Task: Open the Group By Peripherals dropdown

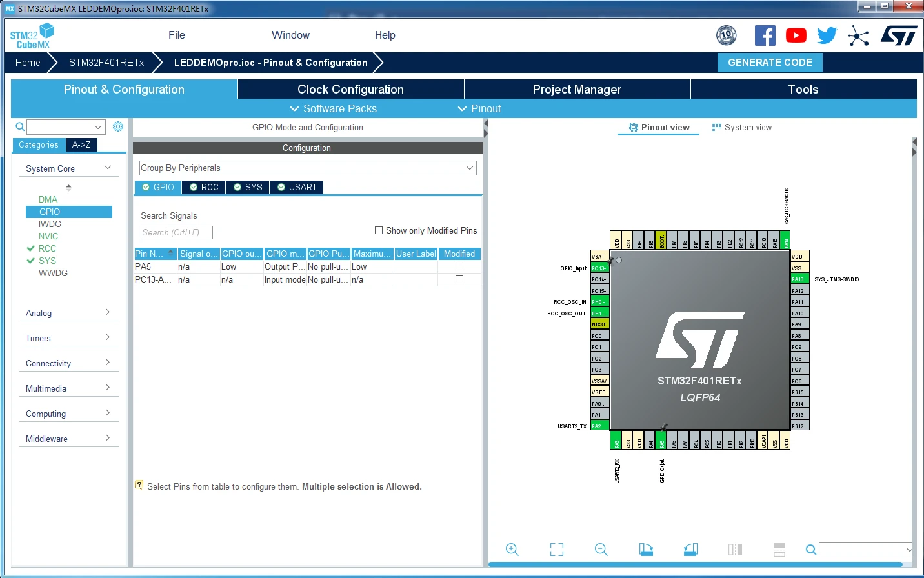Action: click(308, 168)
